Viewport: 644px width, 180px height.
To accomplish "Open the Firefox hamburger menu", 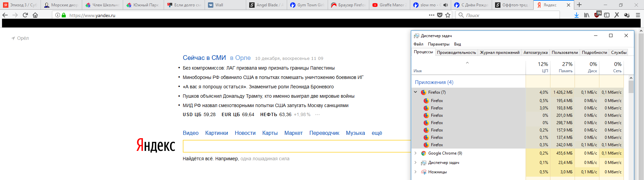I will [x=638, y=15].
